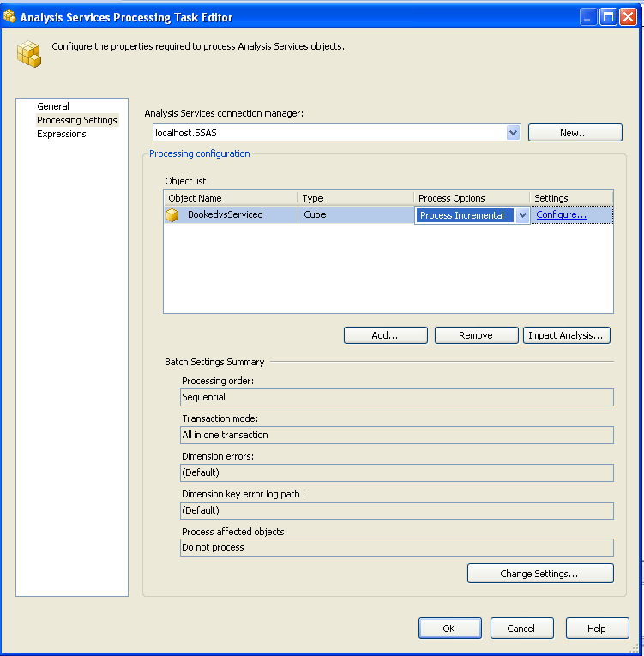Click the Cancel button
The image size is (644, 656).
tap(521, 628)
